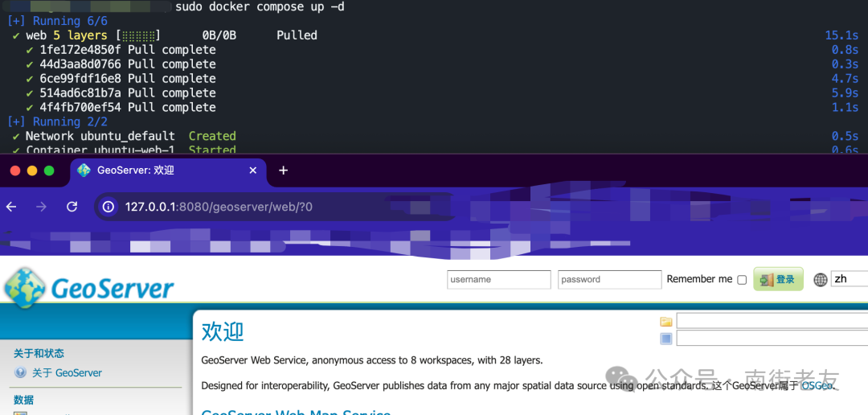Toggle the Remember me checkbox
Screen dimensions: 868x415
742,280
